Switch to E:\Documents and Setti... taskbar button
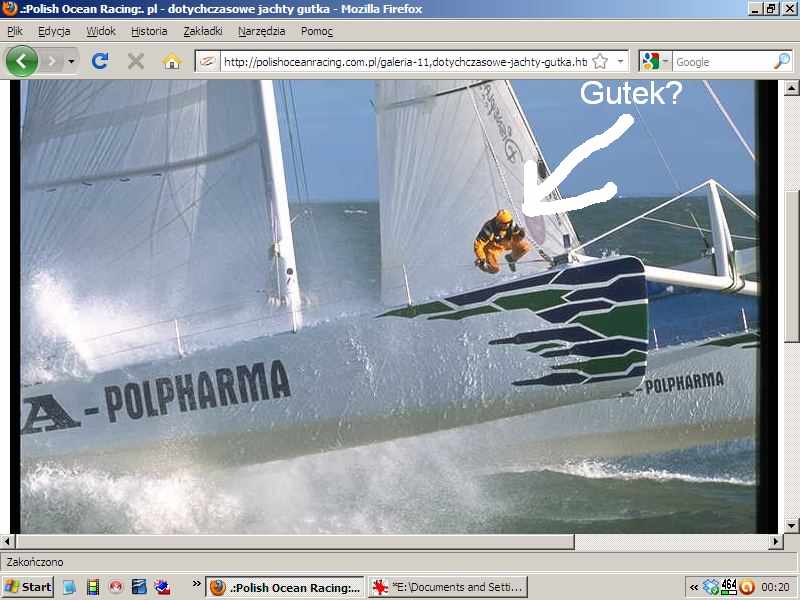 [448, 587]
